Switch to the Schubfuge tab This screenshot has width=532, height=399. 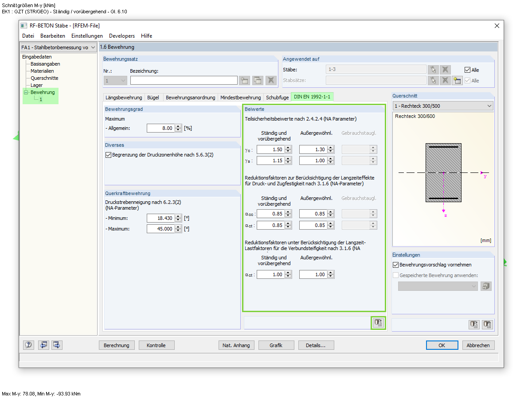277,97
